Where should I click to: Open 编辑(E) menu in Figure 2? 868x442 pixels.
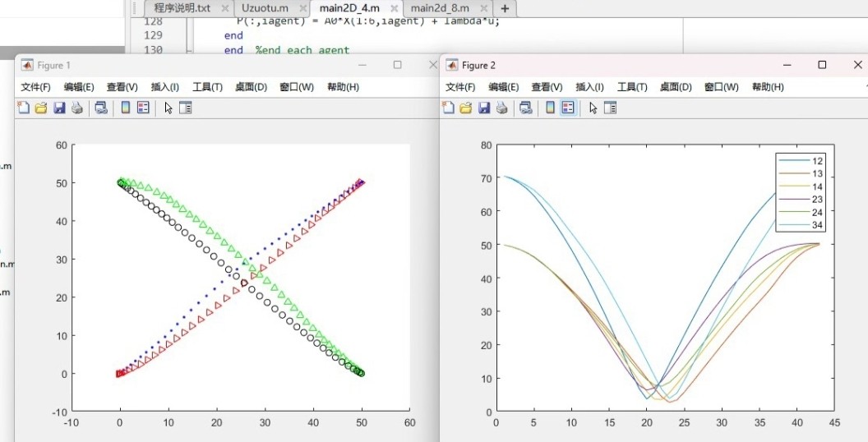[503, 87]
